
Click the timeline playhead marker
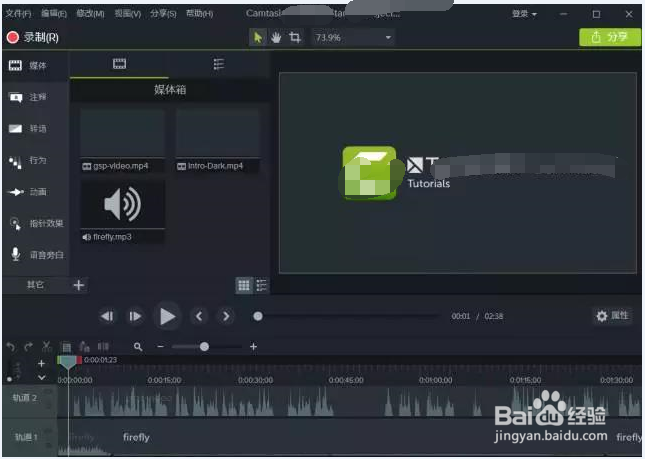coord(68,362)
